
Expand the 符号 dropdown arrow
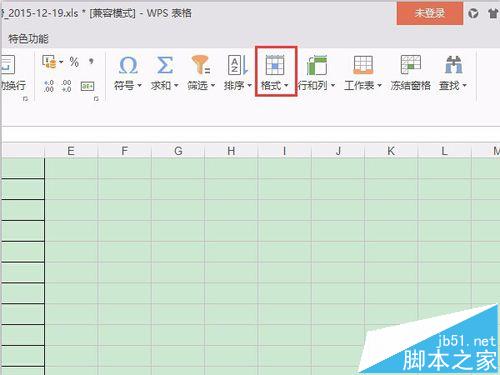tap(139, 86)
